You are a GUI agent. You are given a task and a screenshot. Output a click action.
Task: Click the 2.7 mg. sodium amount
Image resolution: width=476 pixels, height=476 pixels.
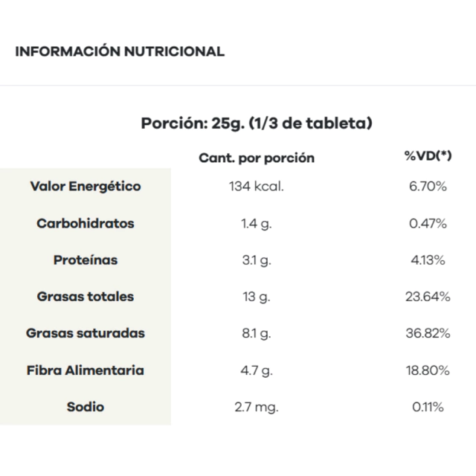pos(257,407)
